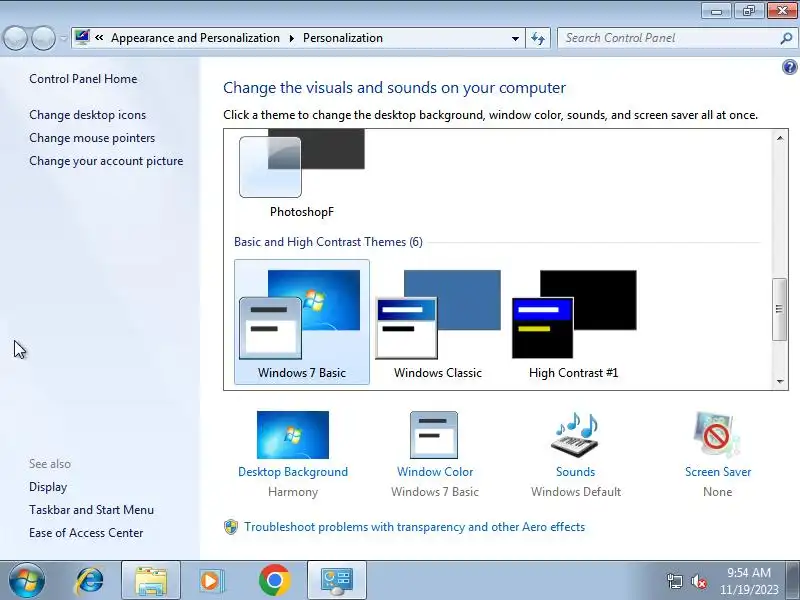Open Ease of Access Center link
The height and width of the screenshot is (600, 800).
click(x=86, y=533)
